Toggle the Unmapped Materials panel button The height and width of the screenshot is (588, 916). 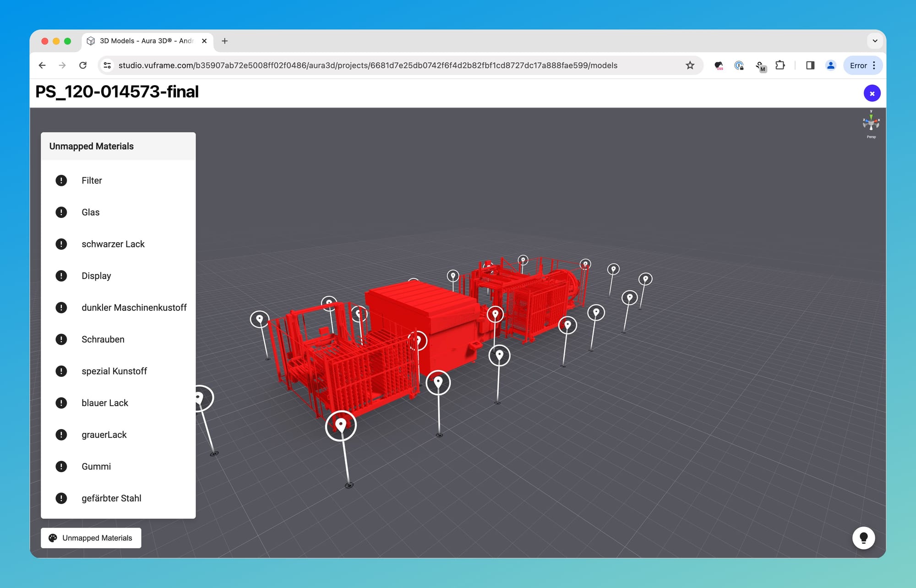pyautogui.click(x=91, y=538)
